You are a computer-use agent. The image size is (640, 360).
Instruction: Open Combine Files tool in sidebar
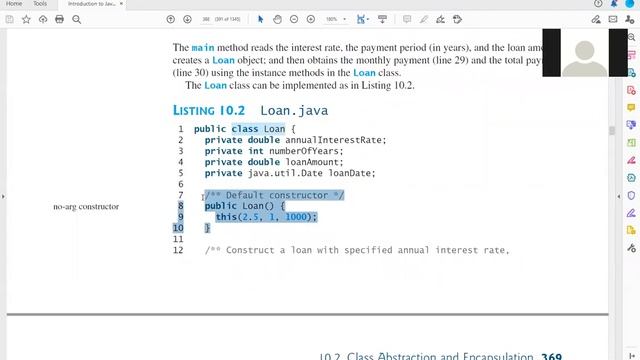coord(631,125)
